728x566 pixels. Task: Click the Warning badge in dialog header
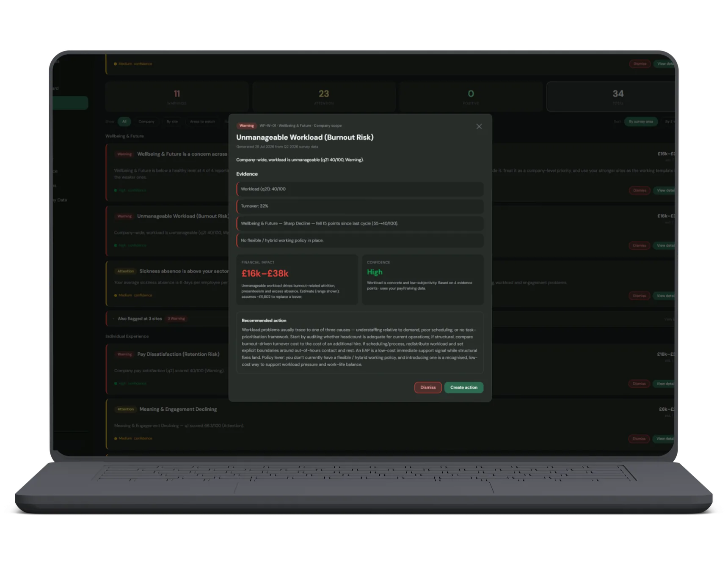[247, 126]
